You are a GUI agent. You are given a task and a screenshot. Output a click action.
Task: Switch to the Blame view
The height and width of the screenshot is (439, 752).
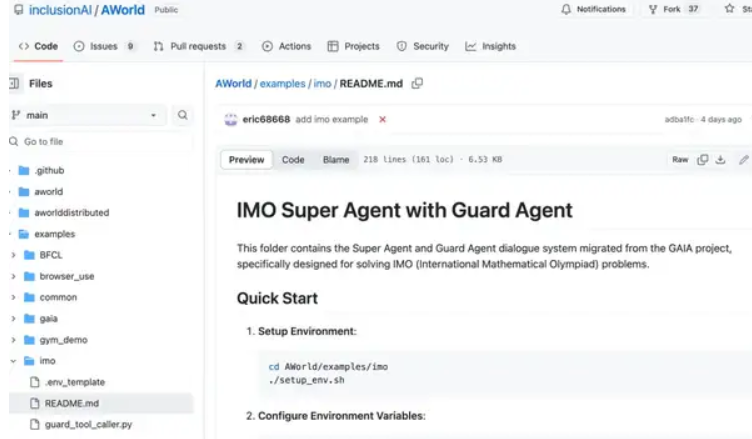(x=336, y=160)
